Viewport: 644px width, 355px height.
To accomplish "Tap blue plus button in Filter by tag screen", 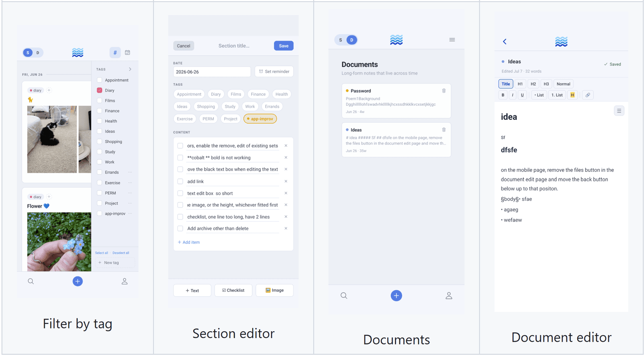I will [x=78, y=281].
